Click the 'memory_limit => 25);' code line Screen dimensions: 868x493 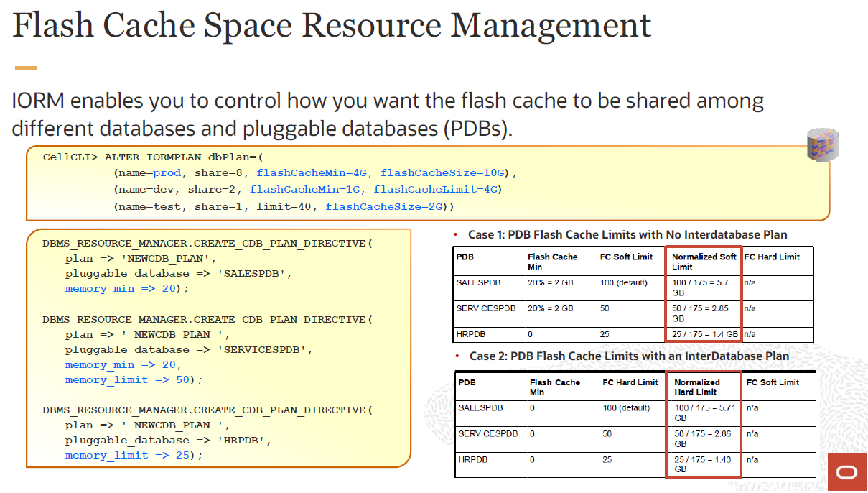(134, 456)
